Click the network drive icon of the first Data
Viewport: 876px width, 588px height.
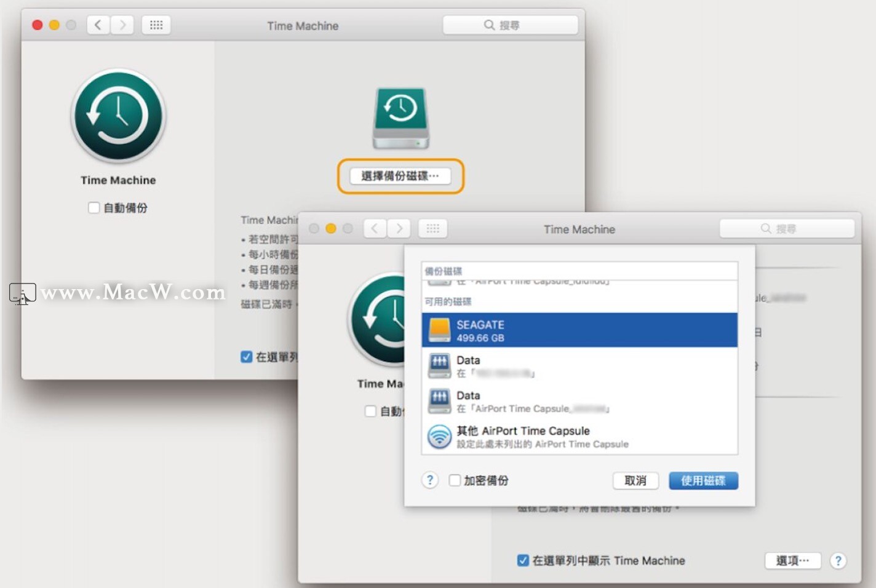point(439,366)
